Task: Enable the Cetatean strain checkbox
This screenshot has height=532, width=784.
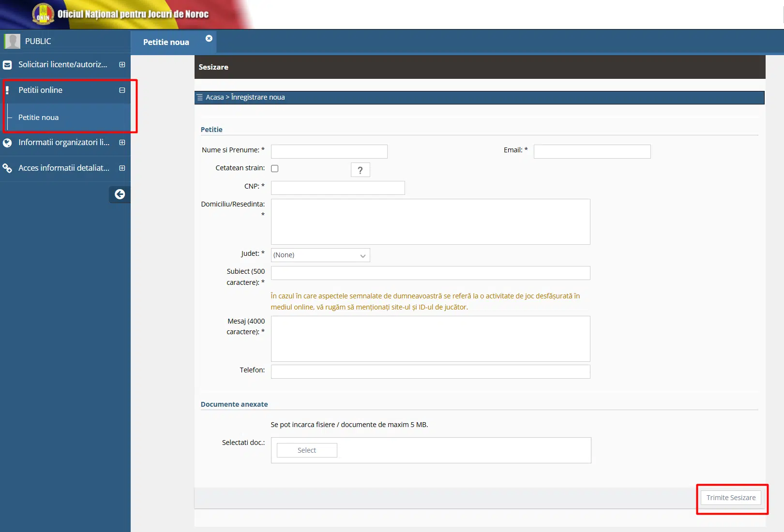Action: pyautogui.click(x=274, y=168)
